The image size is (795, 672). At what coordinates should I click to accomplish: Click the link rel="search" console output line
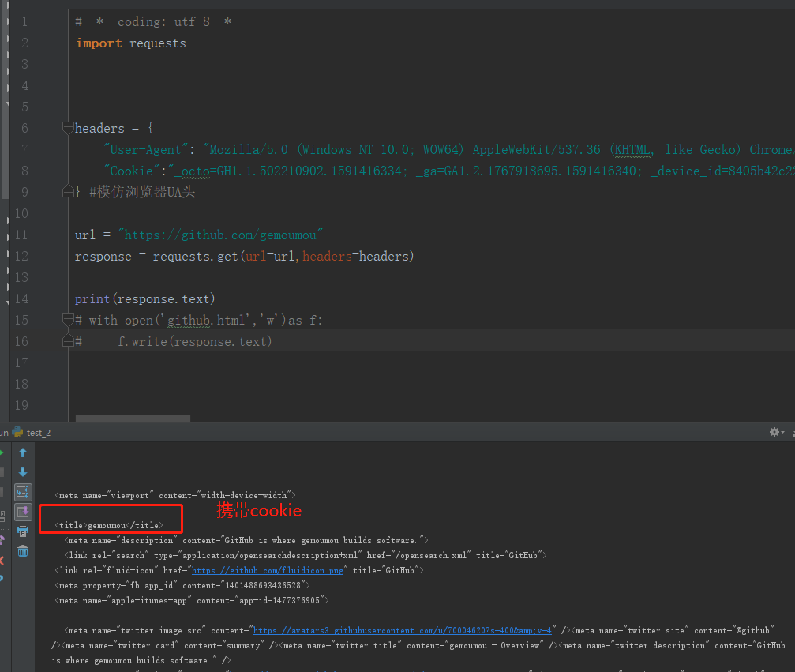(306, 555)
